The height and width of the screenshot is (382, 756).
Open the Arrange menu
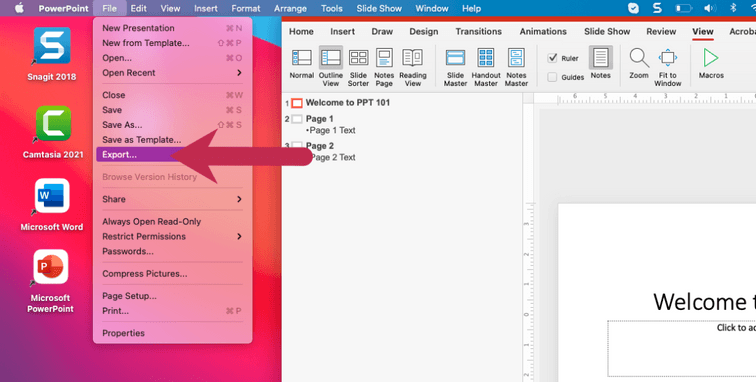[290, 8]
